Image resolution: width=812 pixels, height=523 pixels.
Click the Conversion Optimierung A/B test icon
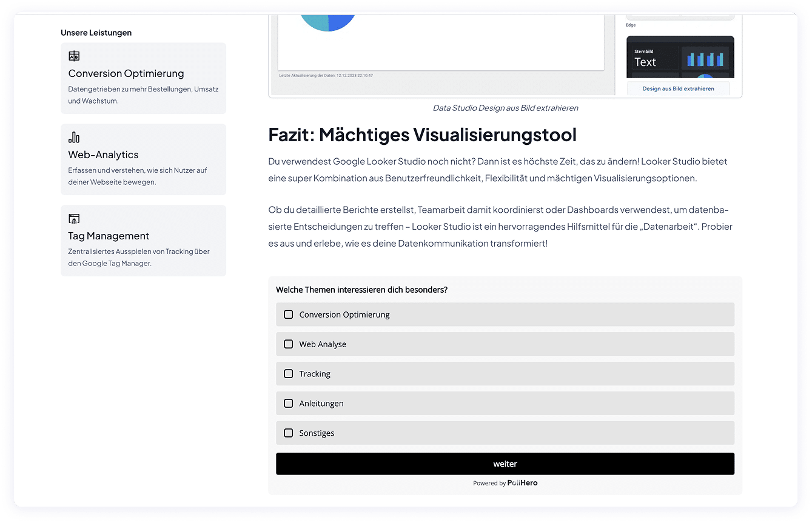point(74,56)
